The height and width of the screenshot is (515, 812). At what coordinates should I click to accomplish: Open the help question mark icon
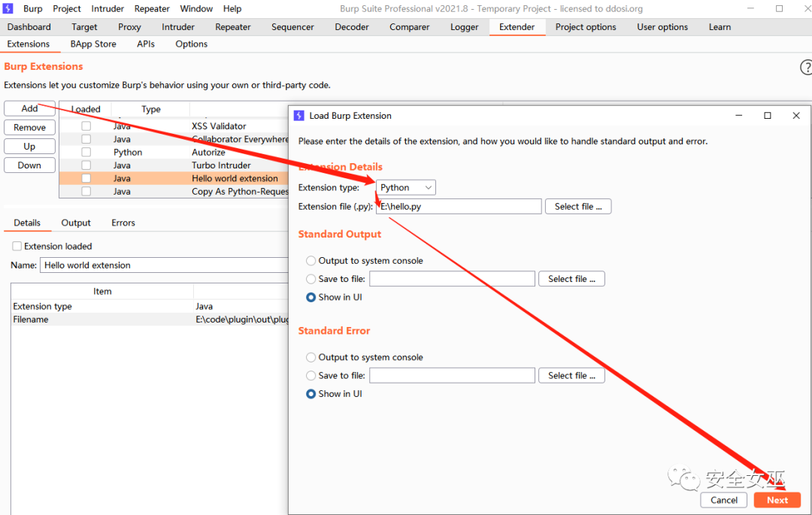click(806, 68)
